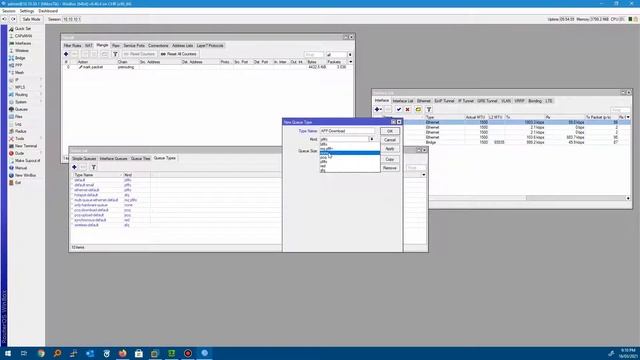This screenshot has width=640, height=360.
Task: Click the filter icon in Queue List window
Action: pos(94,167)
